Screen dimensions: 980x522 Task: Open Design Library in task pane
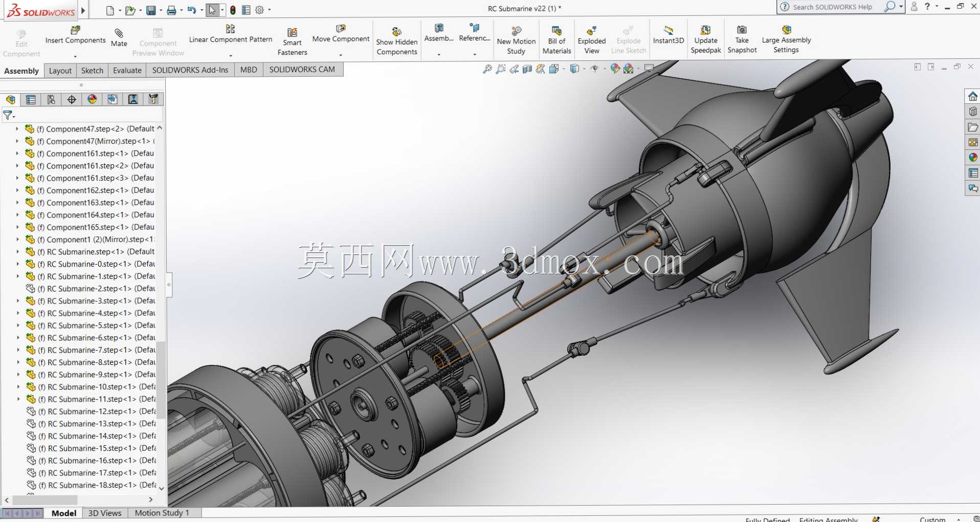click(972, 112)
